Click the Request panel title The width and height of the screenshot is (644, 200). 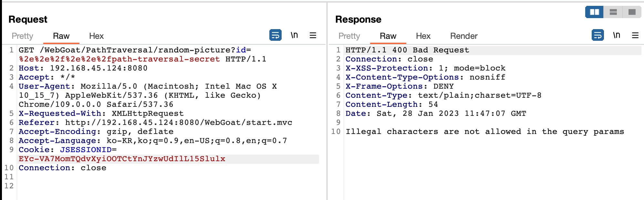[x=28, y=19]
